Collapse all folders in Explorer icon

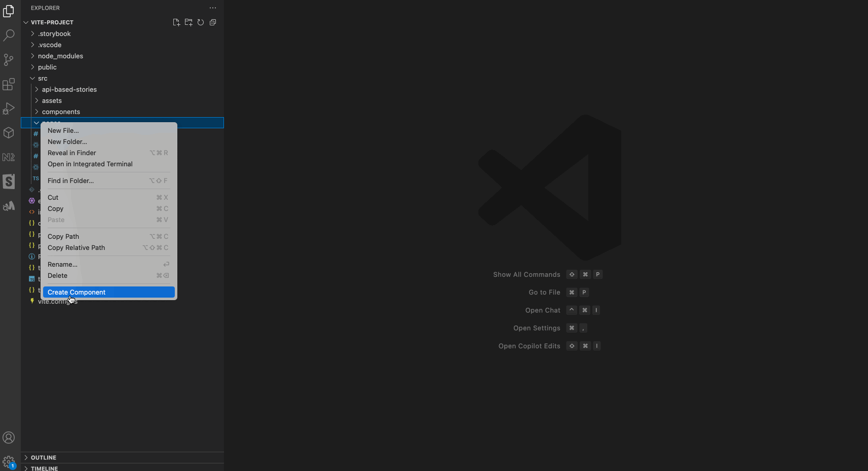click(x=213, y=22)
